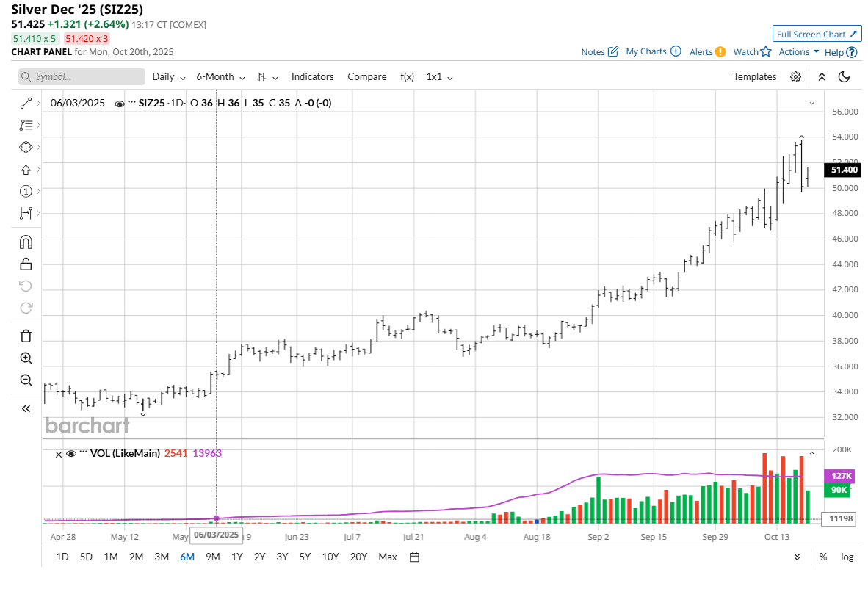Open the Fibonacci and text list tool
The image size is (868, 589).
coord(26,125)
